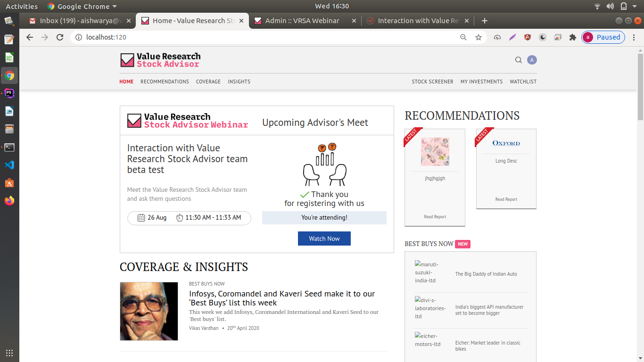The height and width of the screenshot is (362, 644).
Task: Click the Stock Screener navigation link
Action: [x=432, y=82]
